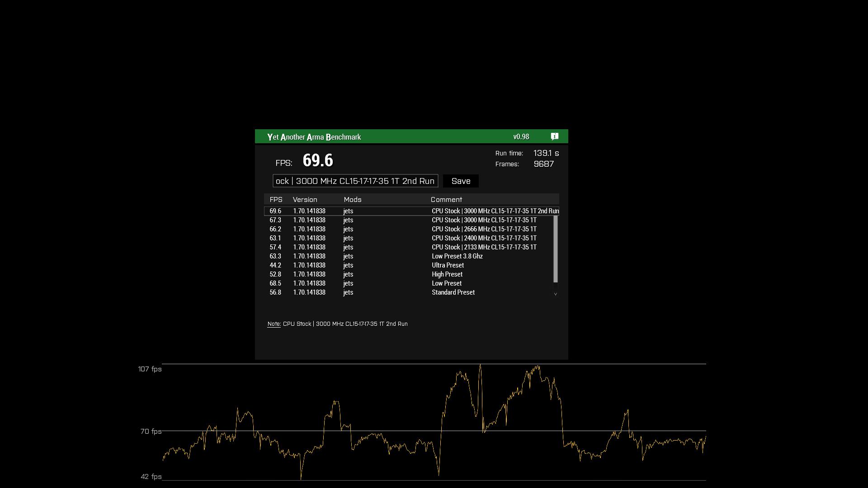
Task: Click the Comment column header
Action: pos(446,200)
